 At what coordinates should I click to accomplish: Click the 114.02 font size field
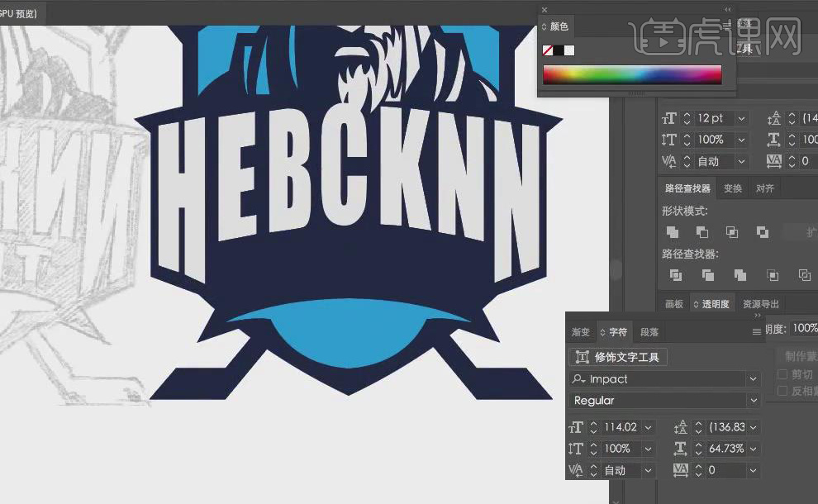pos(621,427)
